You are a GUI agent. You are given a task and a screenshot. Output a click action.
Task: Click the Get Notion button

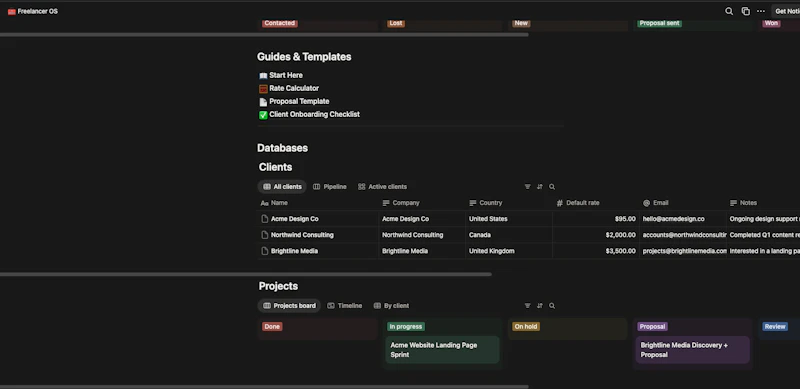coord(786,11)
